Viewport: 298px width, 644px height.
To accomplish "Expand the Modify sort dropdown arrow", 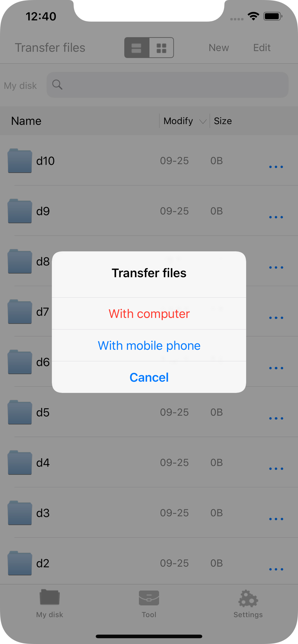I will point(203,121).
